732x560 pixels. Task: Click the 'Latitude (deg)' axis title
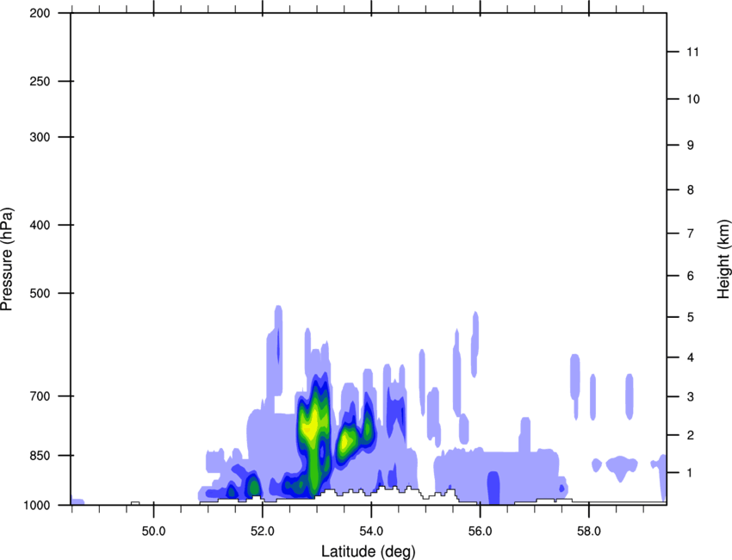pyautogui.click(x=368, y=551)
